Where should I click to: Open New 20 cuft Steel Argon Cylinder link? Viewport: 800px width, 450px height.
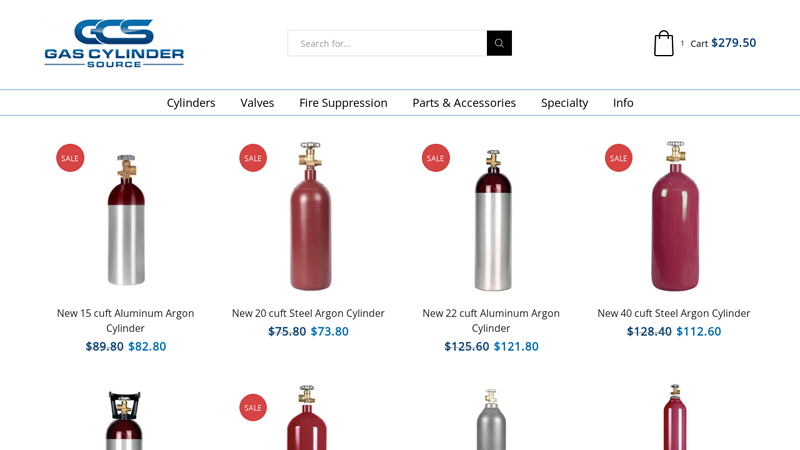pyautogui.click(x=308, y=313)
